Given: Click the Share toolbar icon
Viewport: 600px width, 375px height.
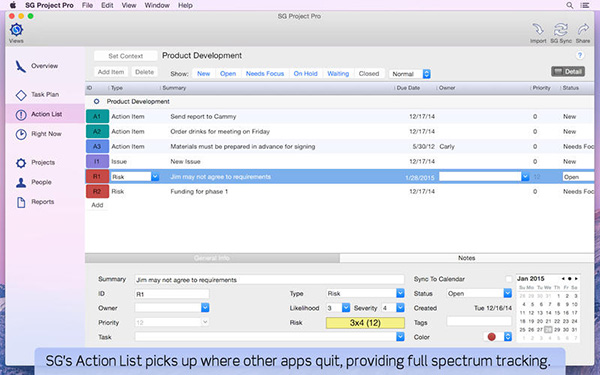Looking at the screenshot, I should click(x=583, y=30).
